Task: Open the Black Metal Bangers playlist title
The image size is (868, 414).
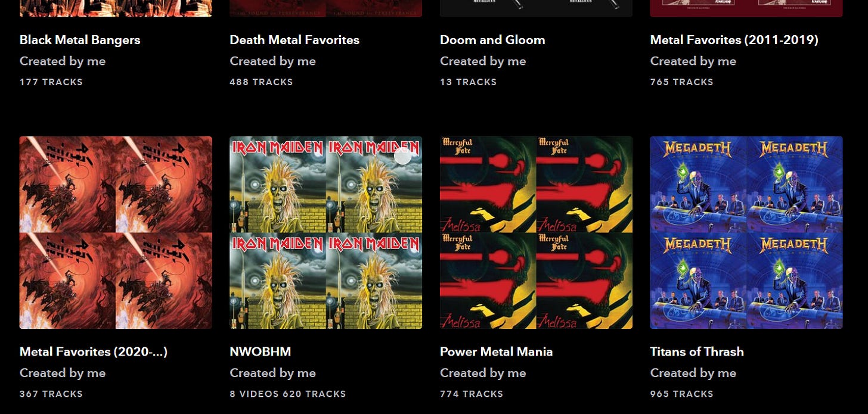Action: coord(80,40)
